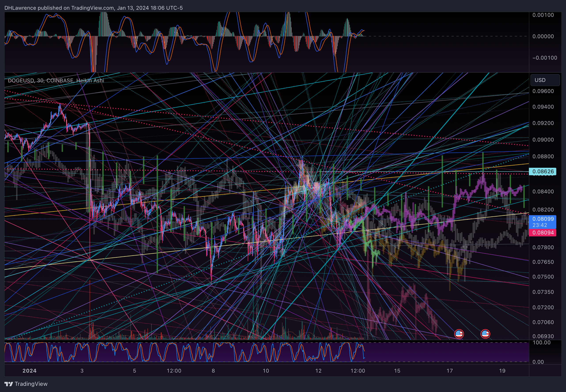Click the time axis label 19
This screenshot has width=566, height=392.
tap(502, 371)
